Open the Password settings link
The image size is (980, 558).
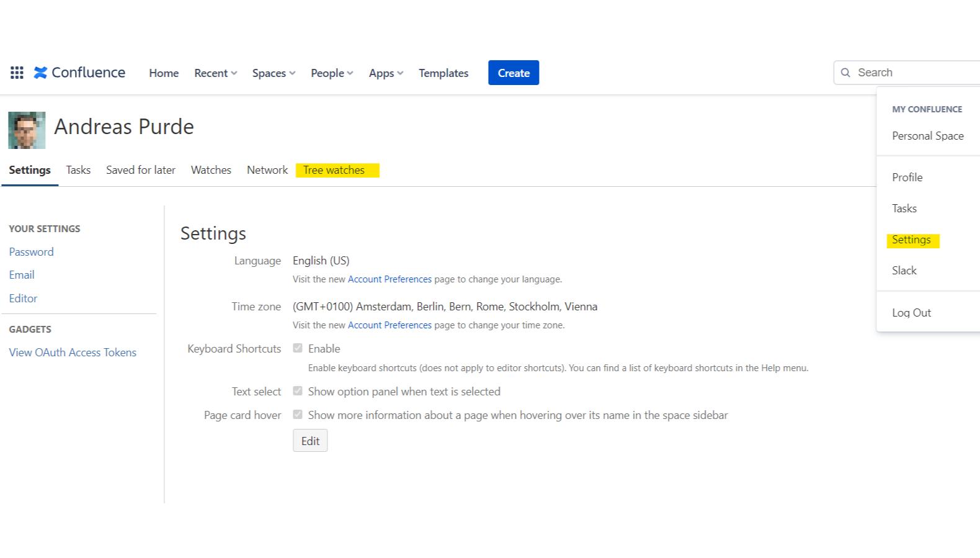pyautogui.click(x=31, y=252)
